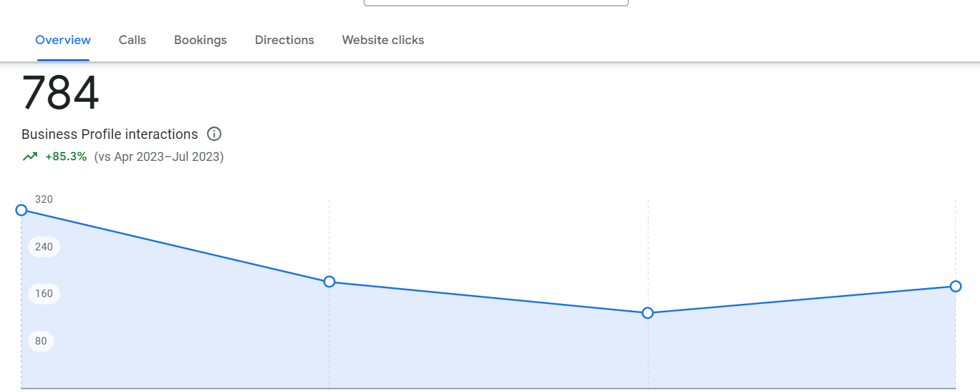Click the green upward trend arrow icon
Screen dimensions: 980x392
click(x=30, y=157)
